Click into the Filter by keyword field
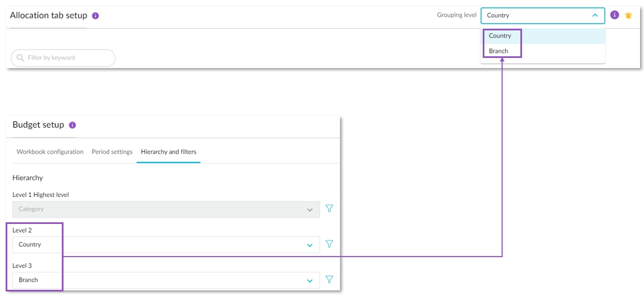Screen dimensions: 644x296 coord(67,58)
